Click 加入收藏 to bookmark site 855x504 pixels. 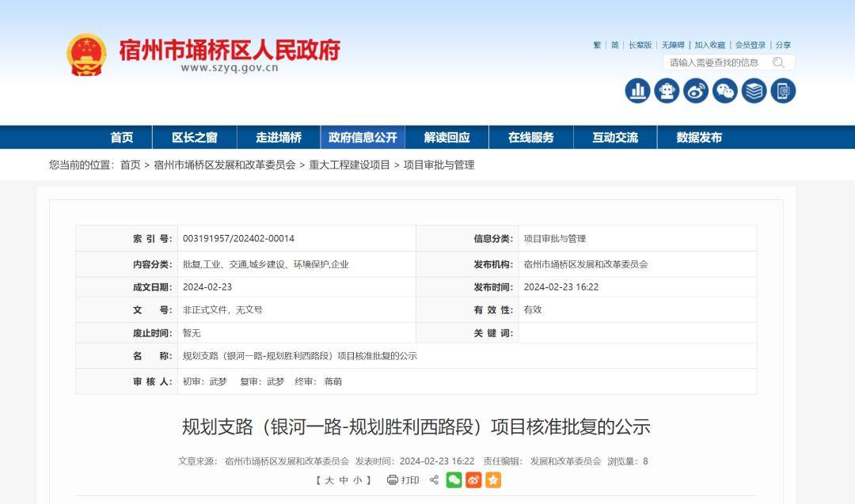pyautogui.click(x=709, y=45)
